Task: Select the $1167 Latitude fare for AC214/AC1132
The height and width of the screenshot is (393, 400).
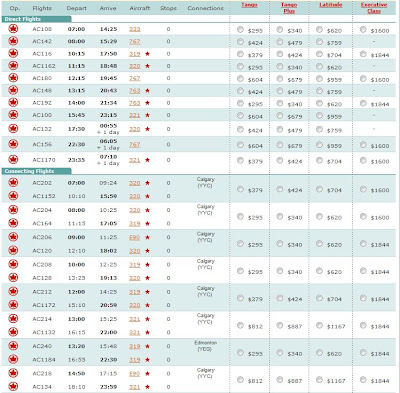Action: coord(319,325)
